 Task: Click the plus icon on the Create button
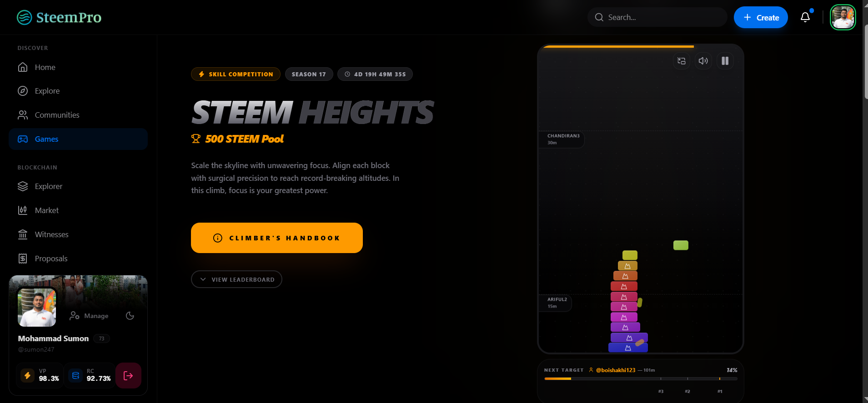[x=747, y=17]
